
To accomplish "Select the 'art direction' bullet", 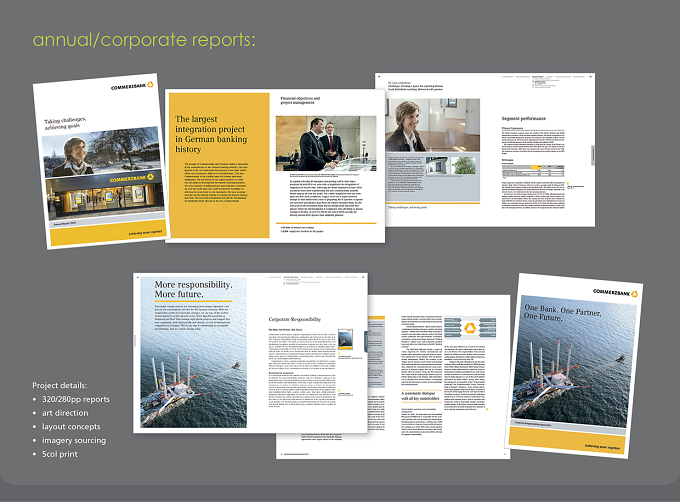I will (x=65, y=413).
